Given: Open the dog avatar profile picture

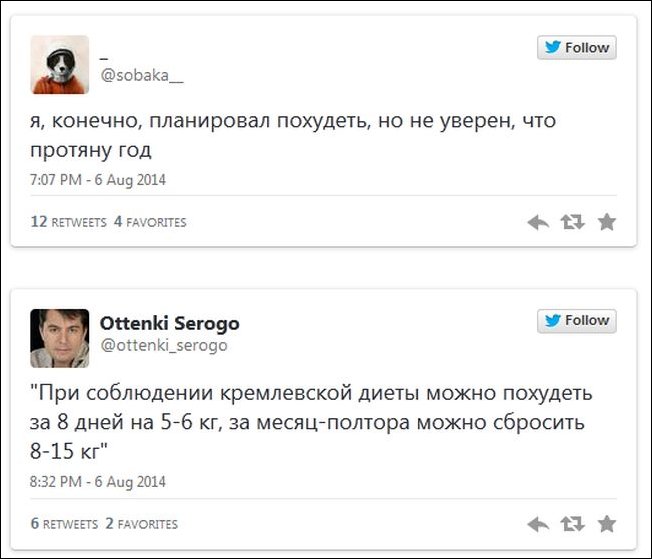Looking at the screenshot, I should 60,64.
